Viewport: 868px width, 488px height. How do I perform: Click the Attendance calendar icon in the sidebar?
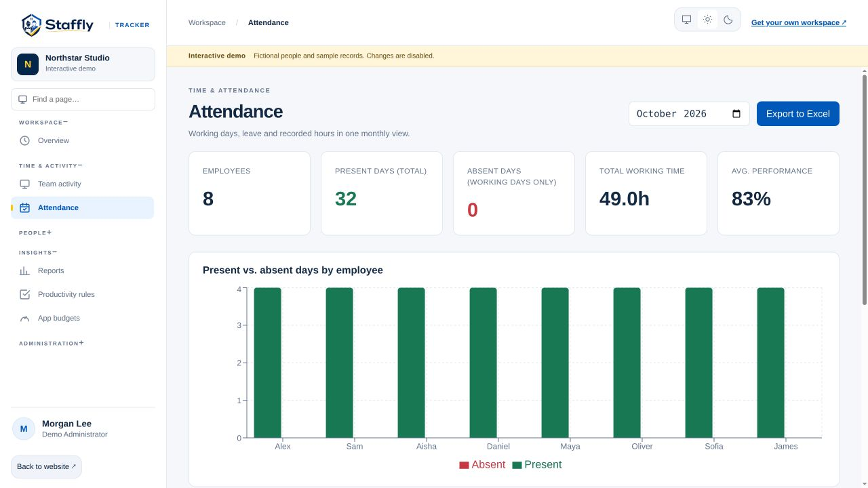[x=24, y=207]
